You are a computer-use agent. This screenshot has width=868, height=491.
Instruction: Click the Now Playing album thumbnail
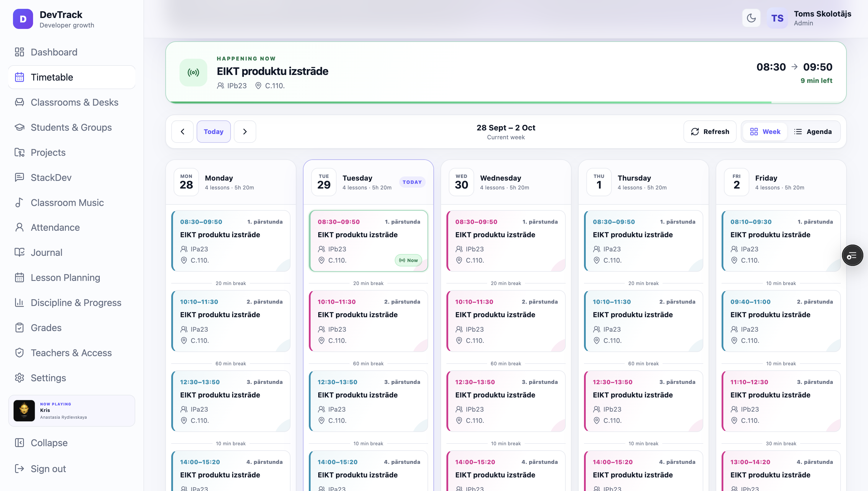(24, 411)
